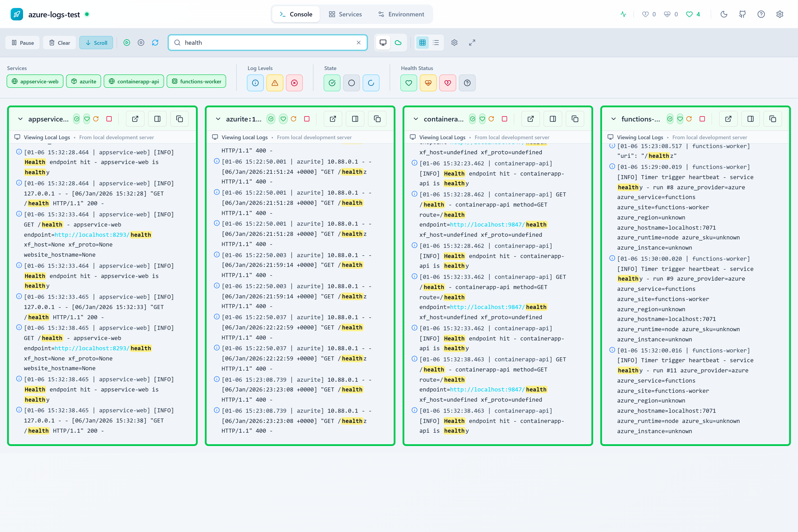Start all services with play icon
Screen dimensions: 798x532
[127, 42]
